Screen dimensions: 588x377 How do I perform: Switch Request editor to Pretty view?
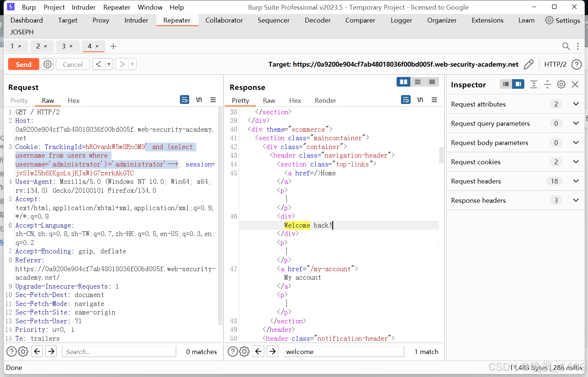pos(19,101)
